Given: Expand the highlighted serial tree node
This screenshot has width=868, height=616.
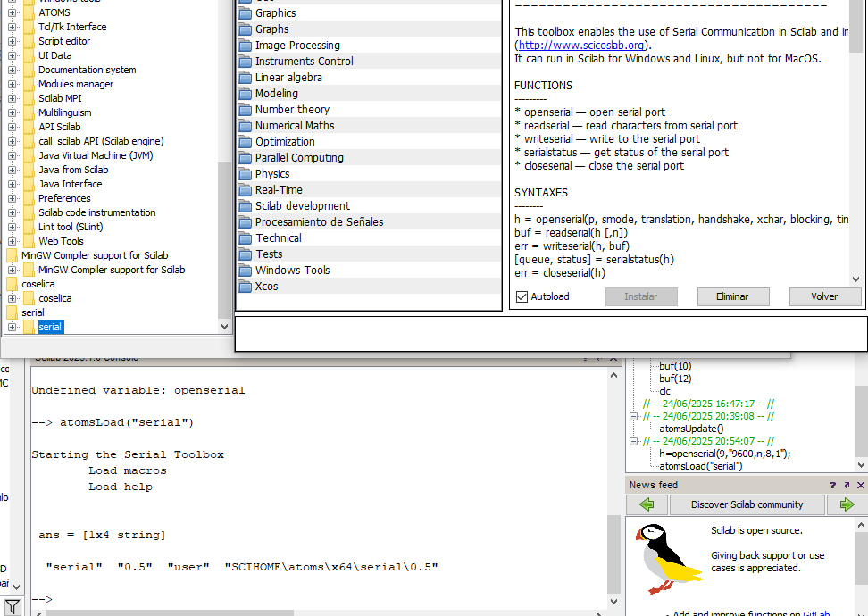Looking at the screenshot, I should coord(13,327).
